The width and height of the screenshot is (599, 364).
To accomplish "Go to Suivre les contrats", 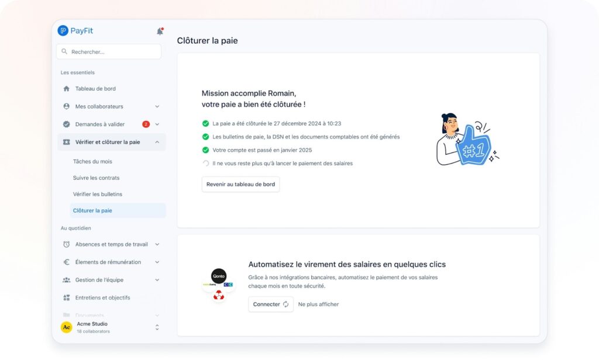I will 96,178.
